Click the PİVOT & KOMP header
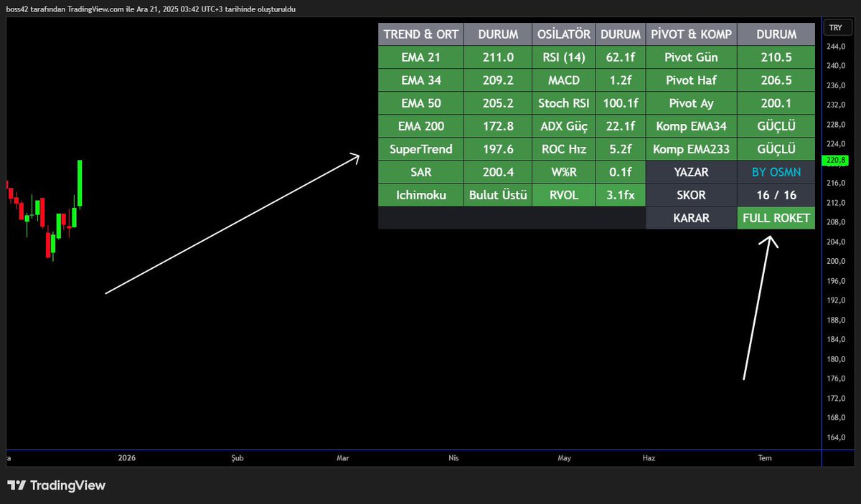861x504 pixels. 691,34
